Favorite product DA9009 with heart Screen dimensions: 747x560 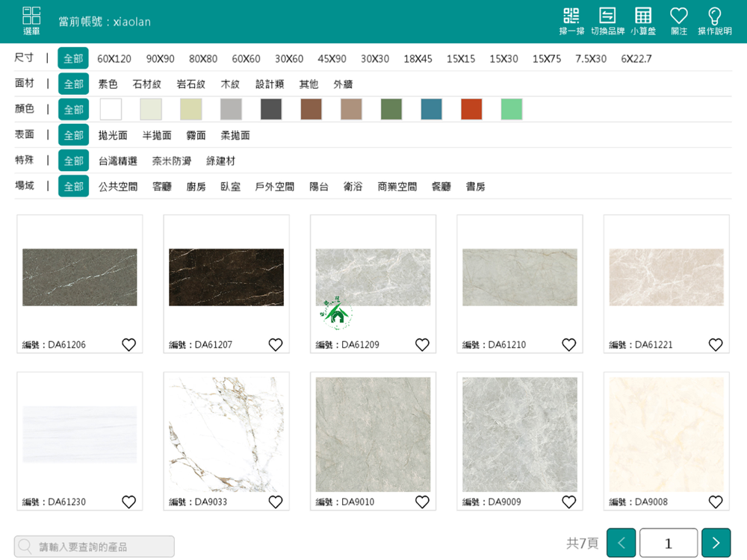568,502
